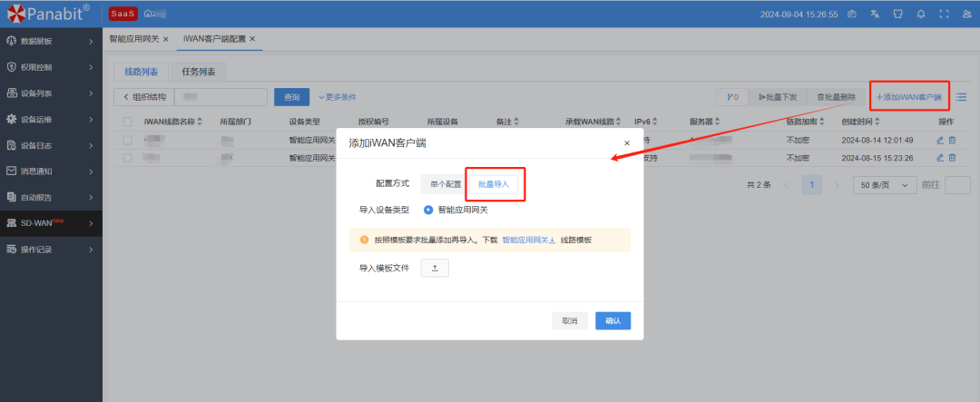Close the 添加iWAN客户端 dialog with X
980x402 pixels.
pos(627,143)
